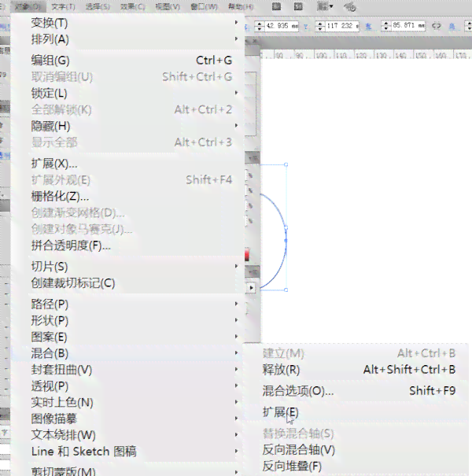Choose 扩展(E) in the blend submenu

point(357,412)
